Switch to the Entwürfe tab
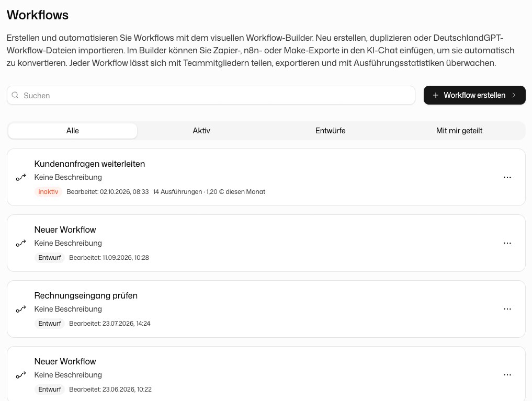 [x=331, y=131]
